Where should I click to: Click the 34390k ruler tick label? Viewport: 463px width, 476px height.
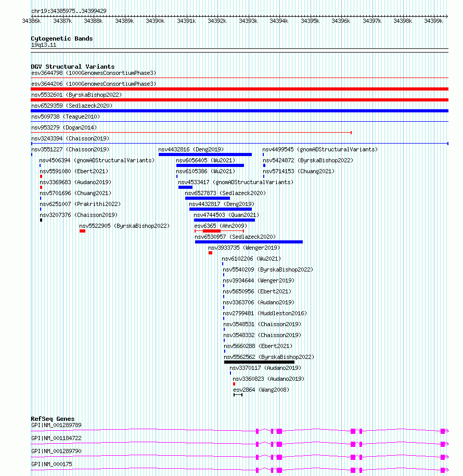(155, 21)
